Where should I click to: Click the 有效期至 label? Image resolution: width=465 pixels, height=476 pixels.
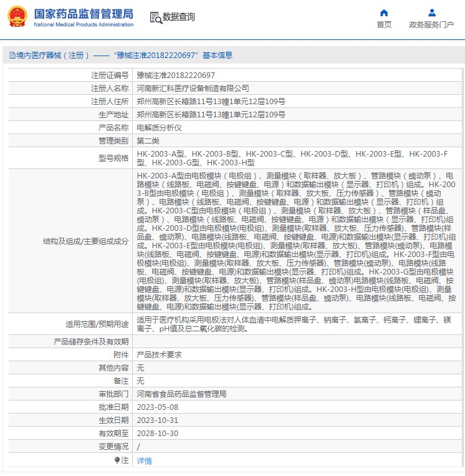[113, 433]
